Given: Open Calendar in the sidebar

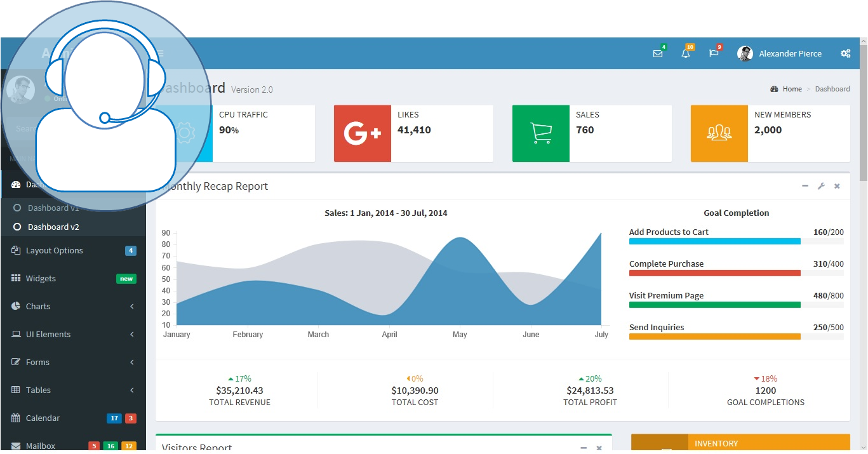Looking at the screenshot, I should point(43,418).
